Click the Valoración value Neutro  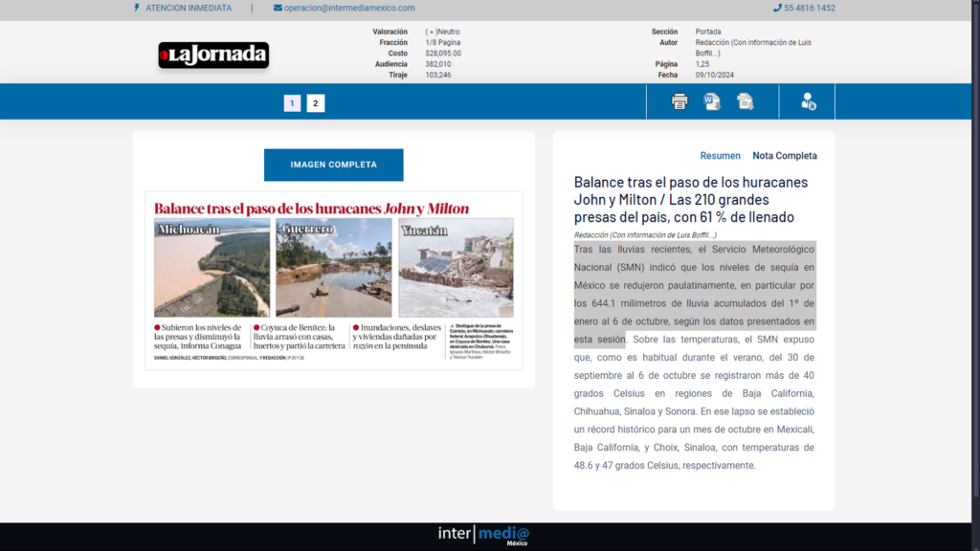(442, 32)
